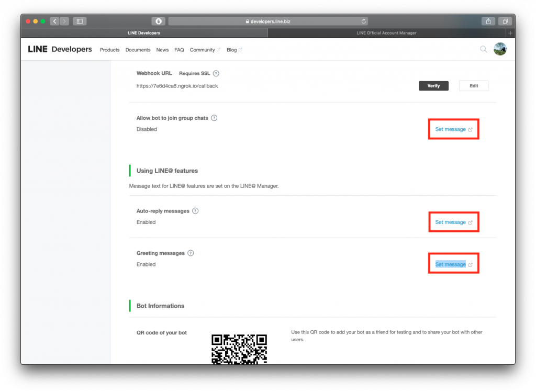Go back with Safari's back arrow
The image size is (536, 392).
pos(54,21)
